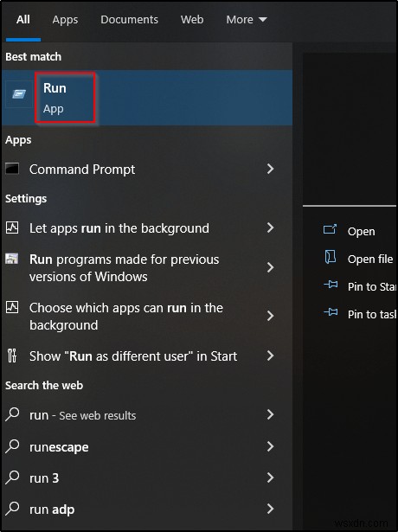
Task: Click the Pin to Start pin icon
Action: (331, 285)
